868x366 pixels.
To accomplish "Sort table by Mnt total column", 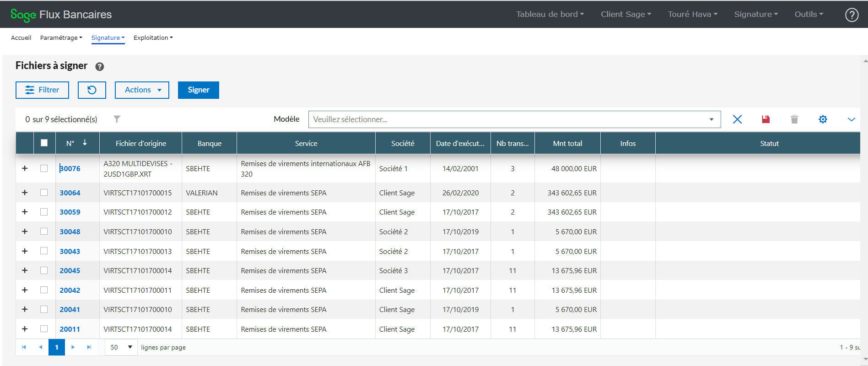I will click(x=567, y=143).
